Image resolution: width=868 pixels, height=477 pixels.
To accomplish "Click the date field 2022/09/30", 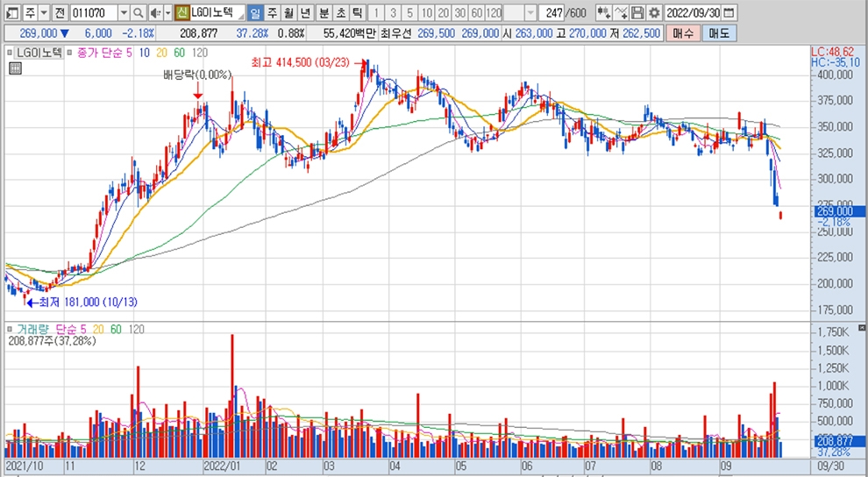I will [693, 12].
